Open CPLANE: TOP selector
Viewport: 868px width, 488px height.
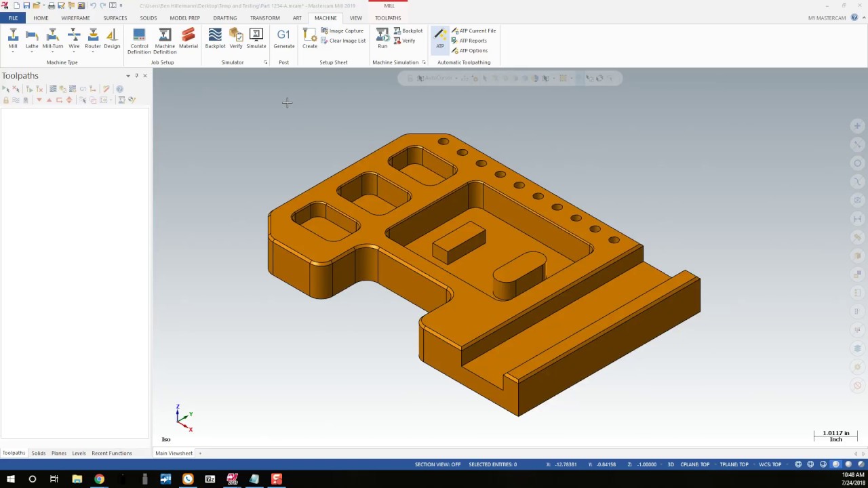(694, 464)
